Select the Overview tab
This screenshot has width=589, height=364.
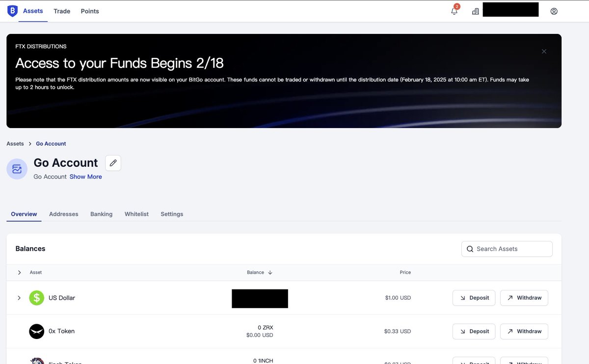coord(24,214)
